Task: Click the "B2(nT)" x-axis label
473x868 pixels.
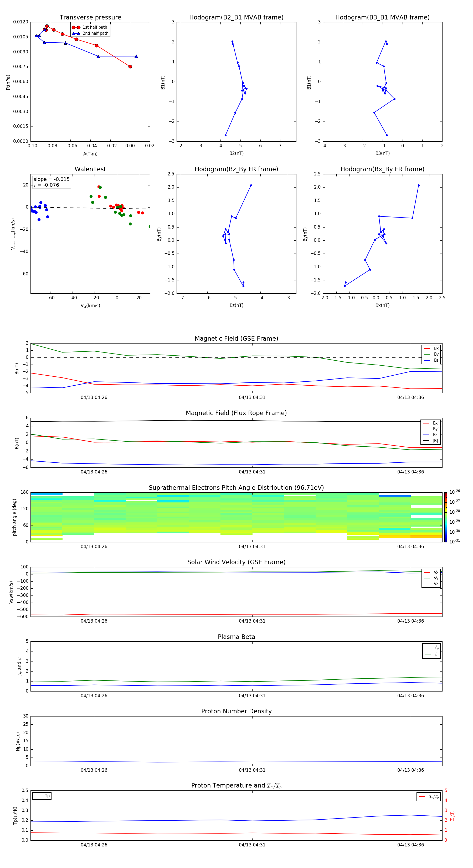Action: click(x=236, y=153)
